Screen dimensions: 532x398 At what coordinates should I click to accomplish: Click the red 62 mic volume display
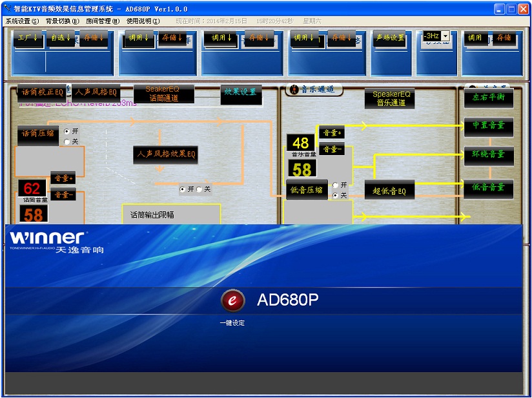pyautogui.click(x=32, y=188)
